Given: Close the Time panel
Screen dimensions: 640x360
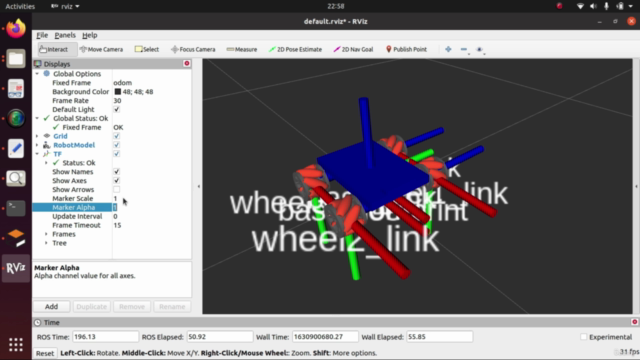Looking at the screenshot, I should (x=634, y=322).
